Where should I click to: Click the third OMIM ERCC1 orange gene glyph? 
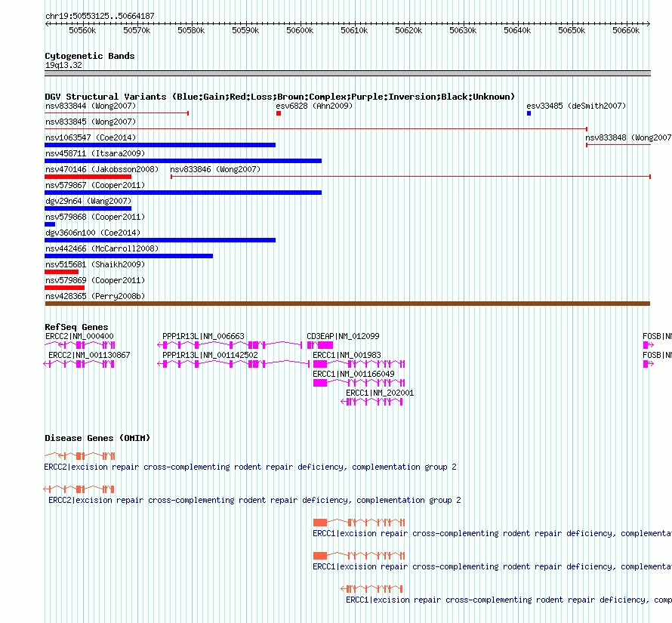pos(371,589)
